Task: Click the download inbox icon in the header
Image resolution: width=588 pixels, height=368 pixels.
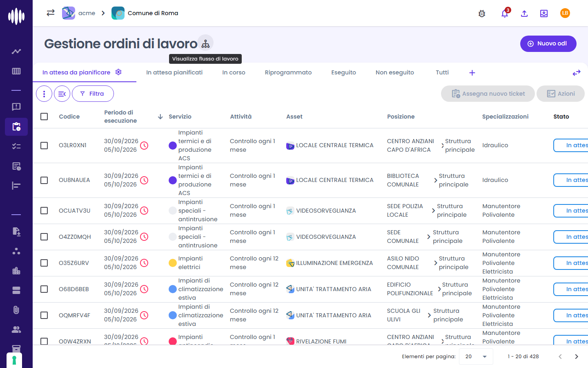Action: pos(544,13)
